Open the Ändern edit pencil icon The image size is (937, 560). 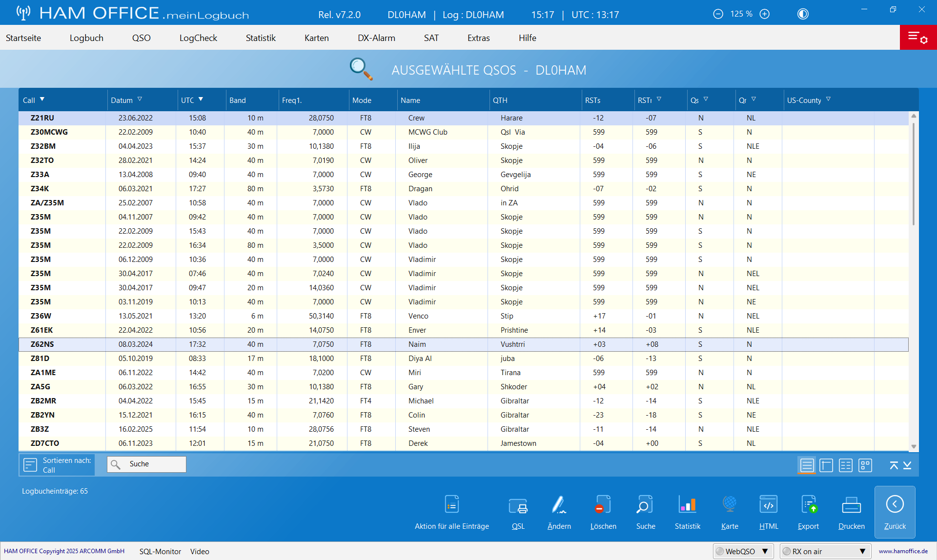click(x=559, y=505)
